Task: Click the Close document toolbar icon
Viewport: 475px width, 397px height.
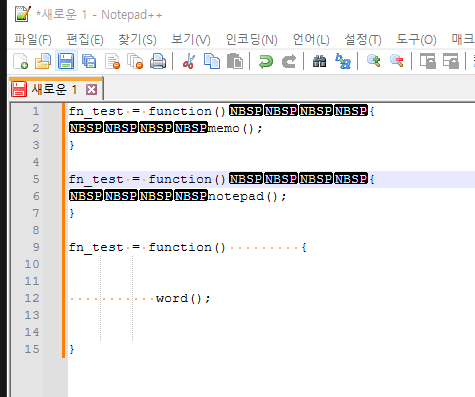Action: 112,61
